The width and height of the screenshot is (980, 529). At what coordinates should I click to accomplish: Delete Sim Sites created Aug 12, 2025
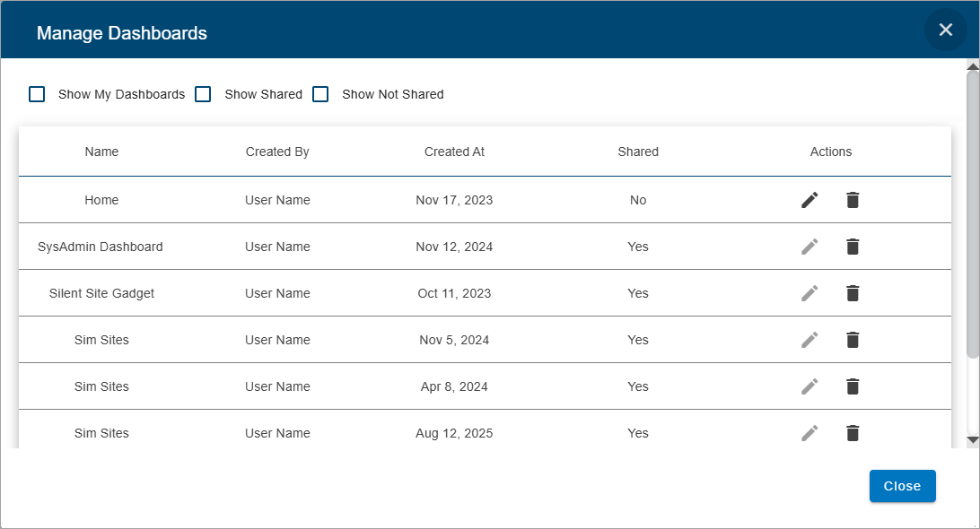click(x=853, y=433)
